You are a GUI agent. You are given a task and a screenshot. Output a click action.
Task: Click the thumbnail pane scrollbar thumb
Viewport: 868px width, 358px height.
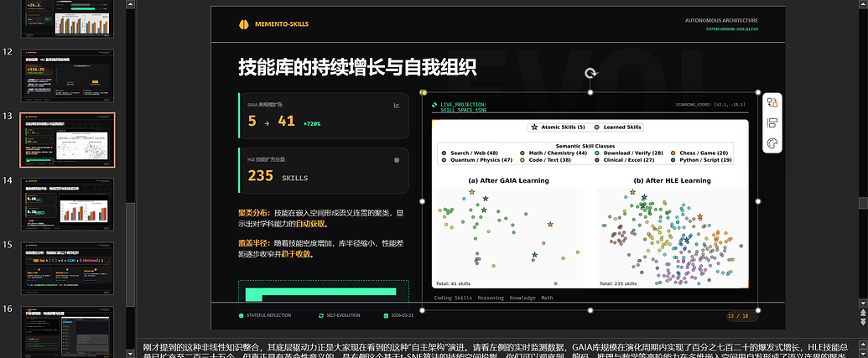(130, 255)
